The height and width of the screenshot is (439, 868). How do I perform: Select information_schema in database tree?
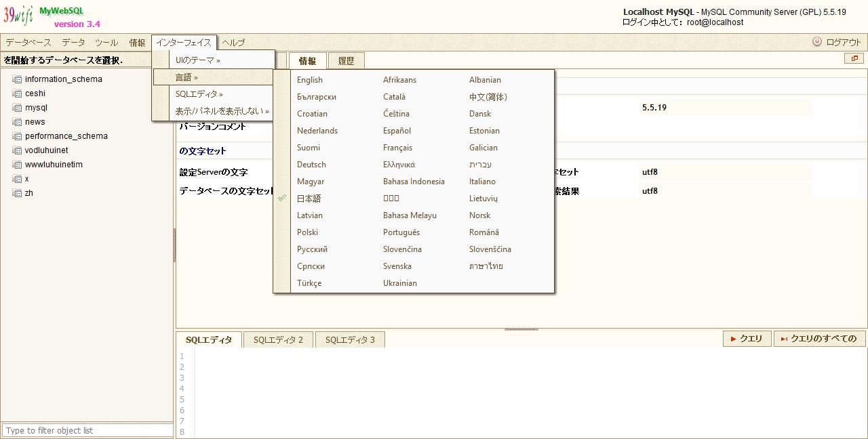tap(64, 79)
